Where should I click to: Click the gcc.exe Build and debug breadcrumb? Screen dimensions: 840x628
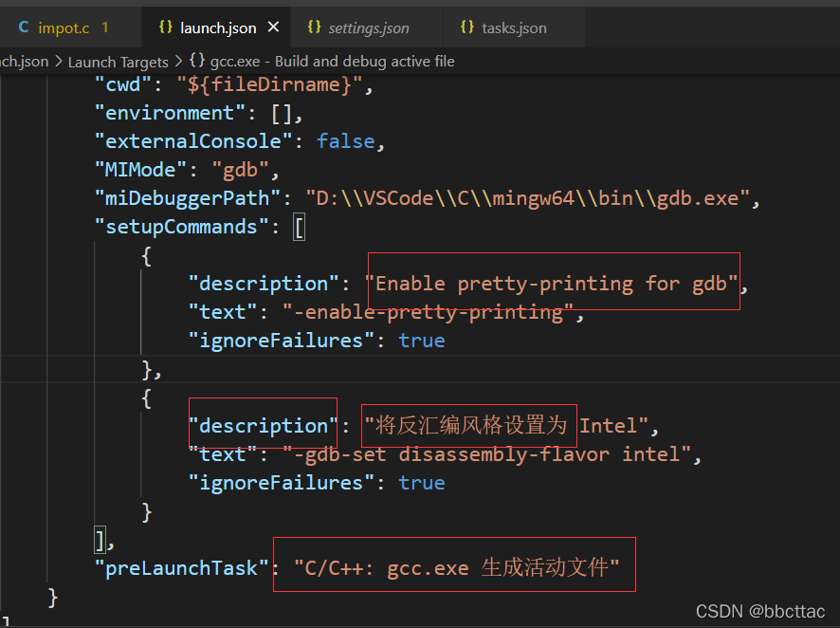(x=332, y=62)
